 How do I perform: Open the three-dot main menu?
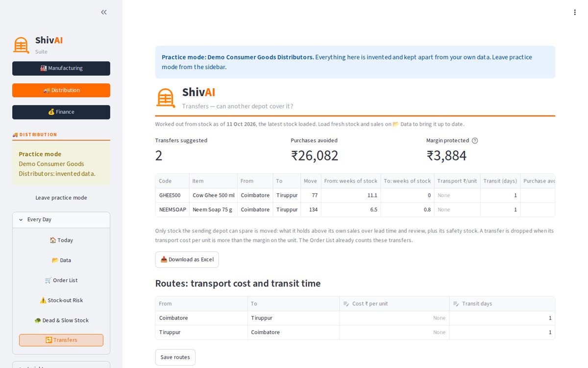(575, 12)
